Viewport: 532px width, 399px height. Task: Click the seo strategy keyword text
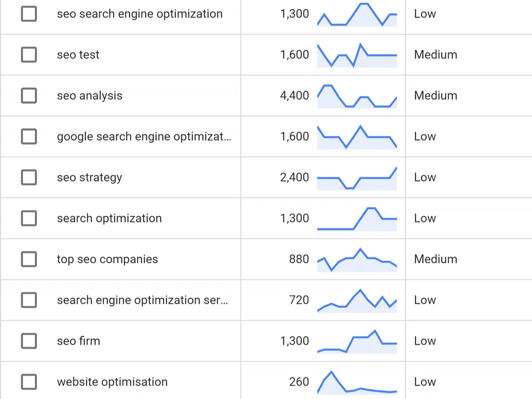tap(89, 178)
